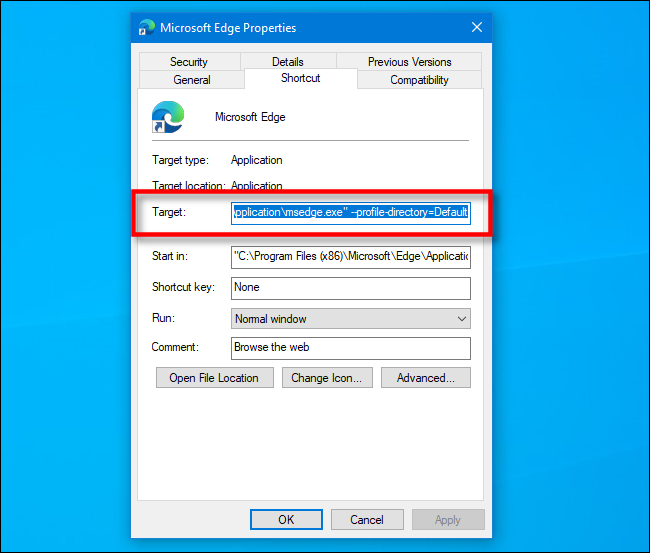
Task: Click the Comment field with Browse the web
Action: pyautogui.click(x=351, y=348)
